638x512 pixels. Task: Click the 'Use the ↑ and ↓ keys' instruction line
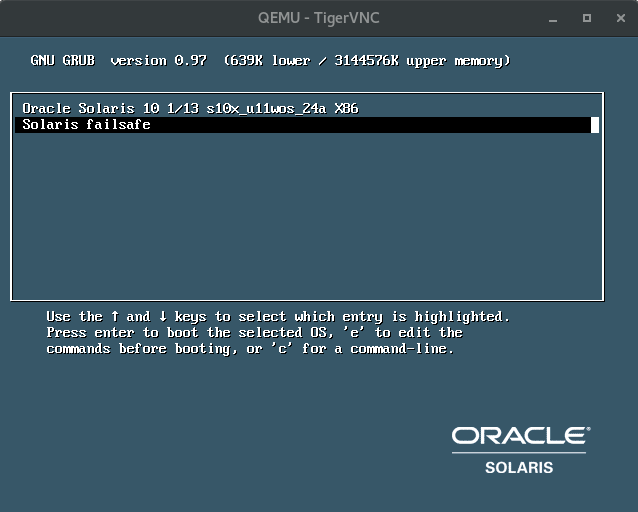[278, 317]
